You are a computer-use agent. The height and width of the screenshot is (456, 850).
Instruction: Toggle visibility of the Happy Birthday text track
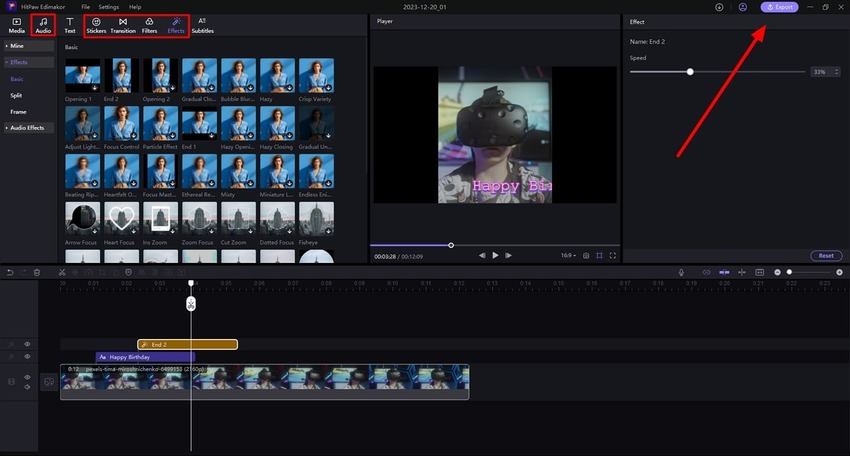click(x=27, y=357)
